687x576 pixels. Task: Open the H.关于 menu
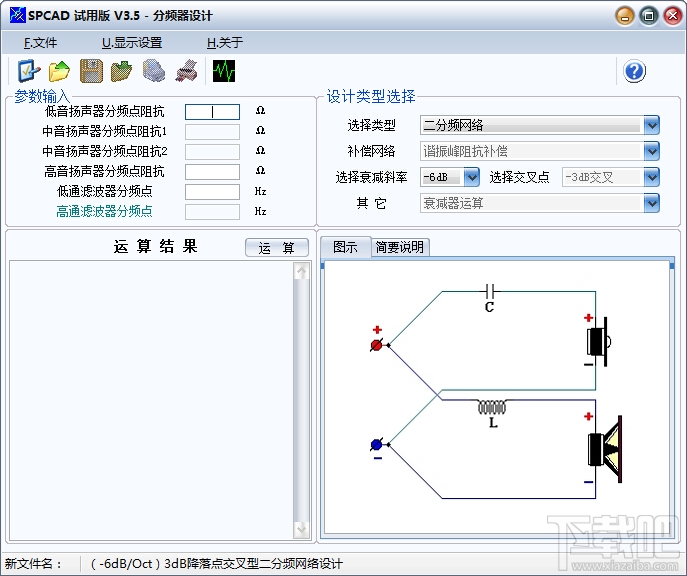(x=225, y=42)
